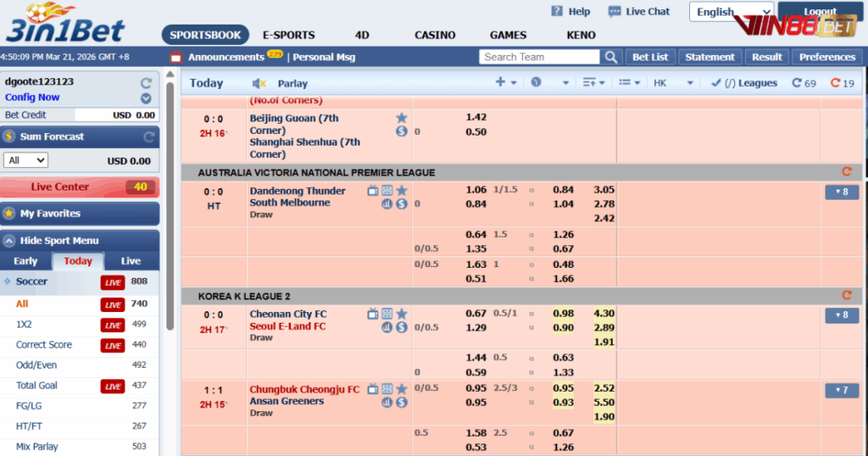Open the KENO section

[581, 35]
